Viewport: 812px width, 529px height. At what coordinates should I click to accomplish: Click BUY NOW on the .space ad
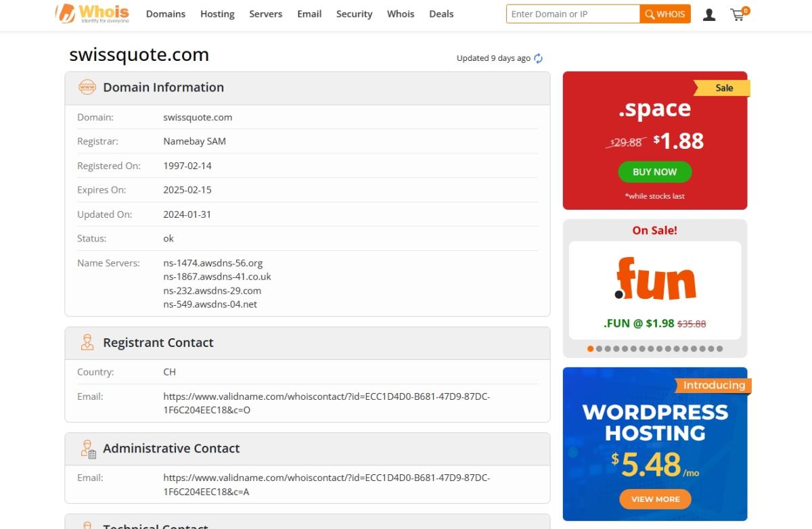[x=654, y=172]
